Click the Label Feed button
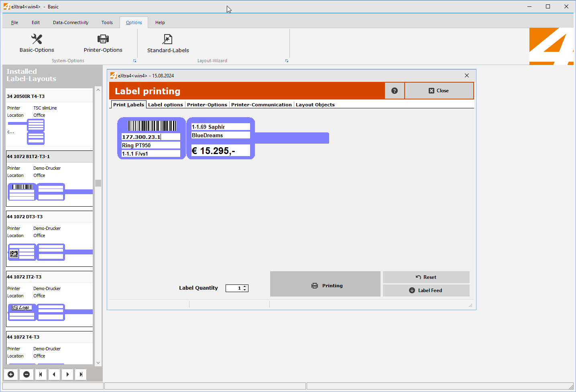This screenshot has height=392, width=576. [x=426, y=290]
